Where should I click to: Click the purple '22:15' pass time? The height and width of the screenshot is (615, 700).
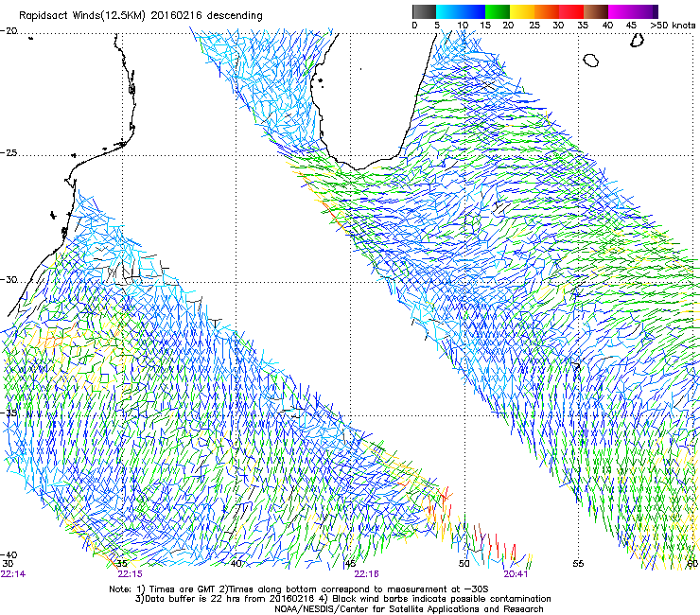130,574
